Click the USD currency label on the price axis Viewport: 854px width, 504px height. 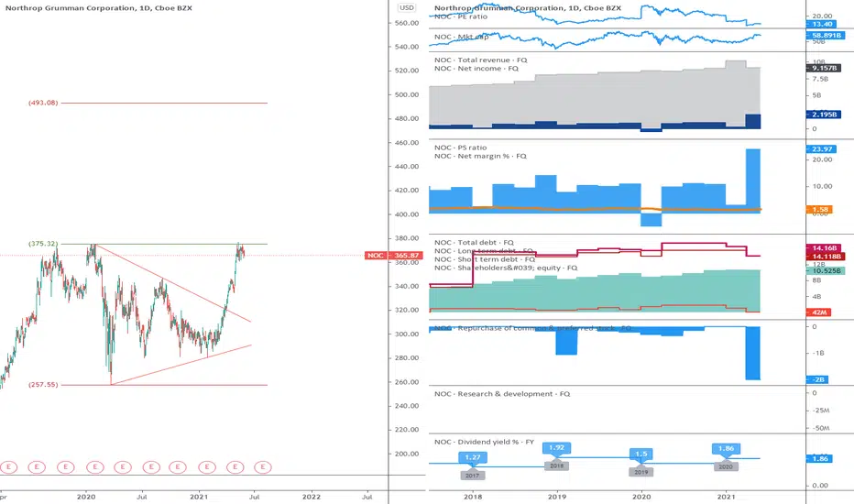pos(406,7)
